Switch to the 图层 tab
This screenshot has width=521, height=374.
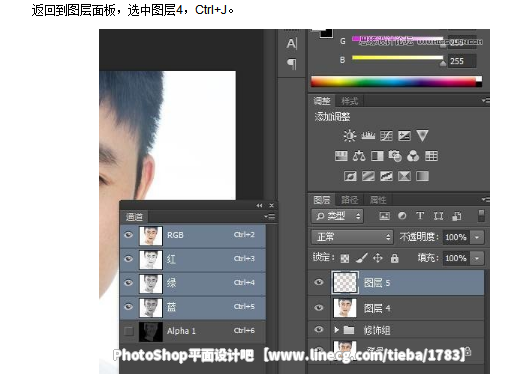(322, 200)
